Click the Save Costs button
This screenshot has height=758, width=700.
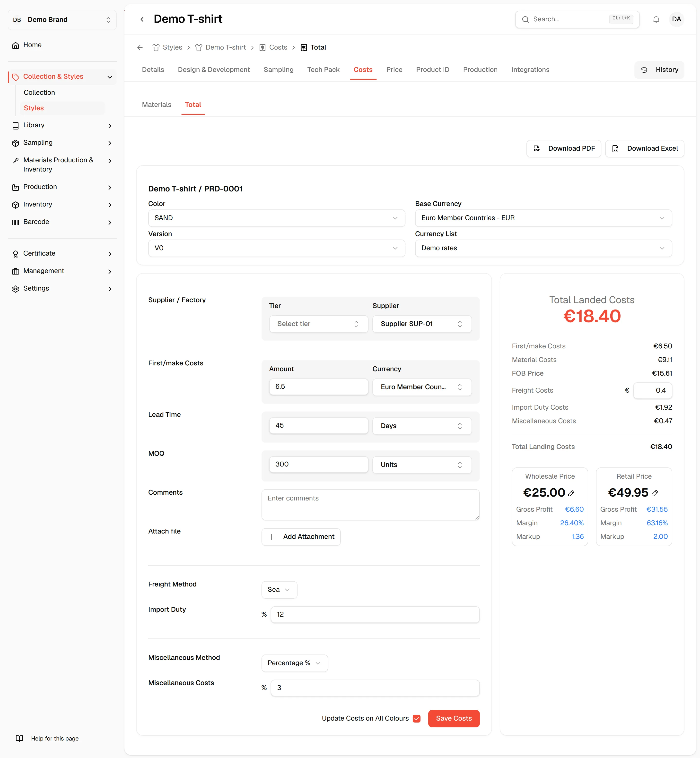(454, 718)
